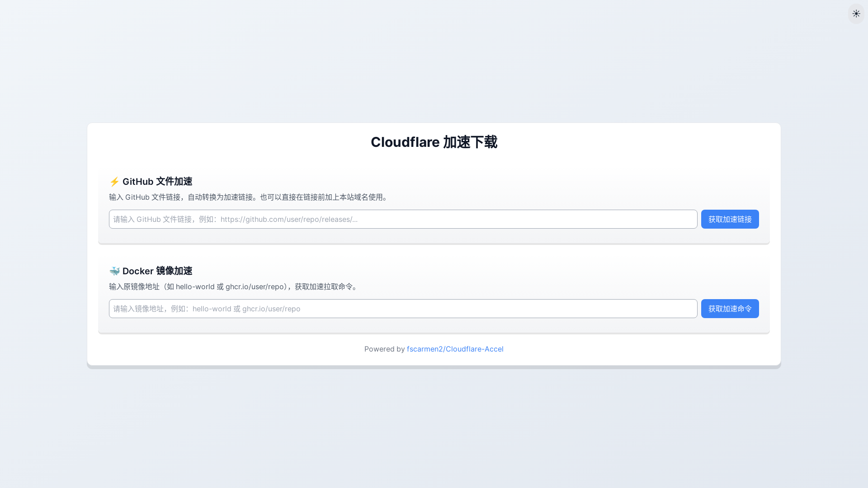Screen dimensions: 868x488
Task: Toggle the light/dark theme sun icon
Action: (x=856, y=14)
